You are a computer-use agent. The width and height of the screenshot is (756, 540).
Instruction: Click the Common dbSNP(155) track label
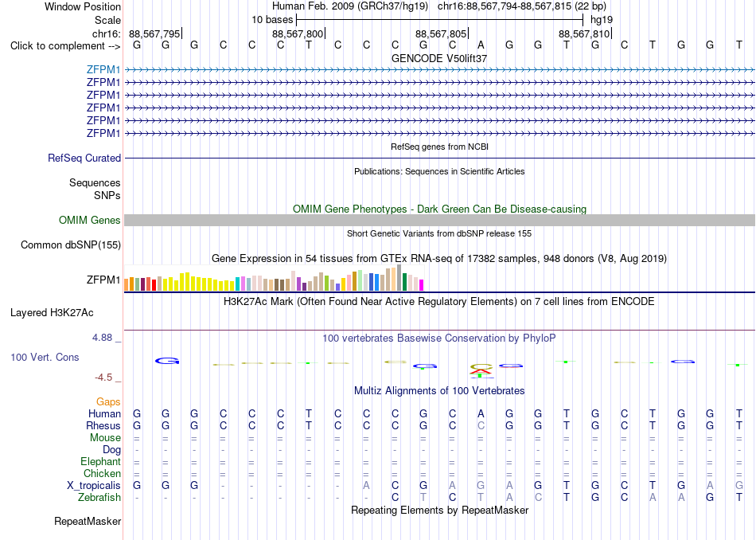point(70,245)
